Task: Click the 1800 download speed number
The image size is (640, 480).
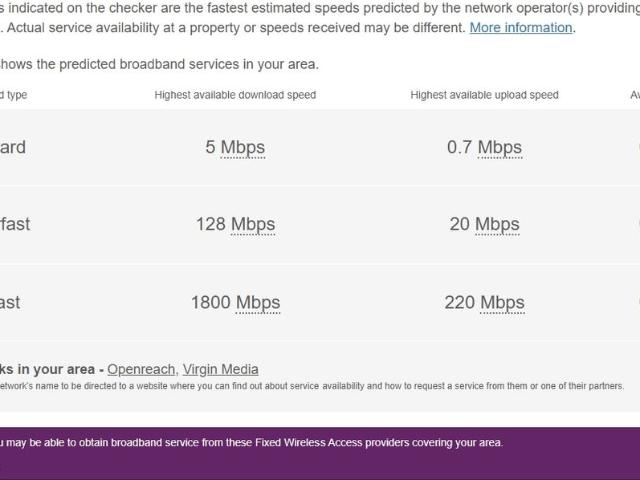Action: click(x=211, y=302)
